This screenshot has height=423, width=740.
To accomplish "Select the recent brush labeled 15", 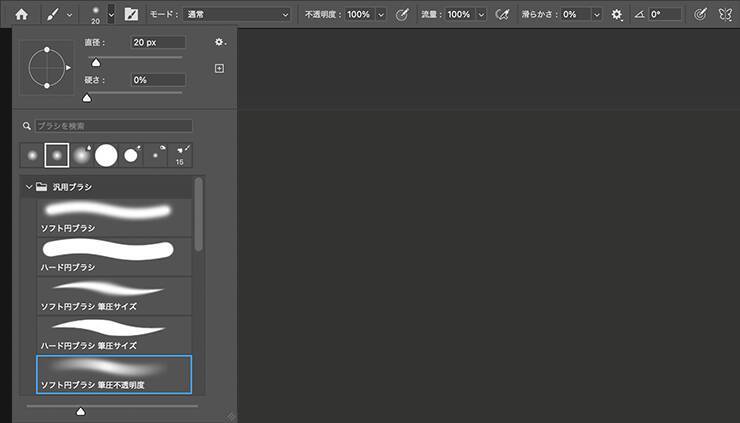I will point(180,155).
